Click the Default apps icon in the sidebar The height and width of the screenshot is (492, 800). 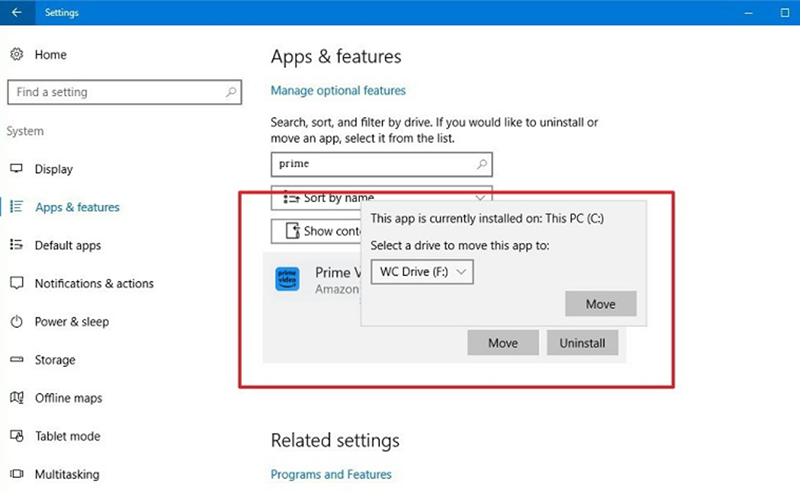[16, 245]
